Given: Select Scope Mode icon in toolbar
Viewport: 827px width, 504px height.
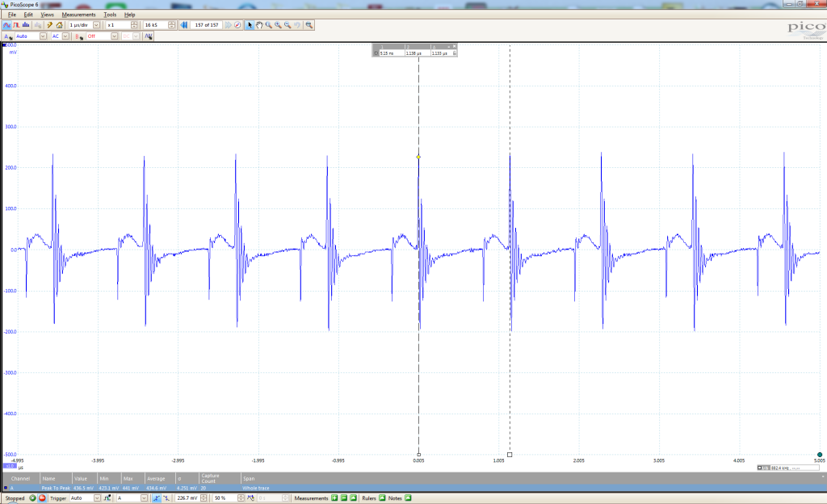Looking at the screenshot, I should [x=6, y=25].
